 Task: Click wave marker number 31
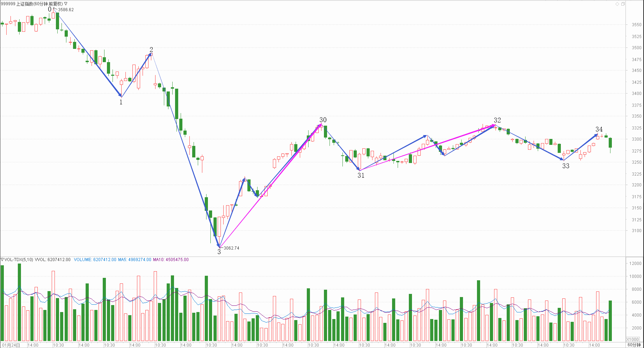(361, 176)
